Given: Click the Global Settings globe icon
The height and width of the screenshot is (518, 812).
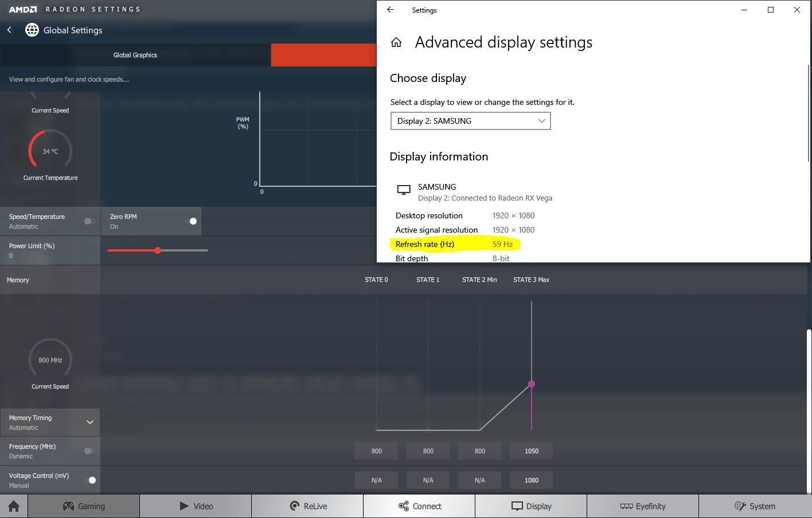Looking at the screenshot, I should click(32, 30).
